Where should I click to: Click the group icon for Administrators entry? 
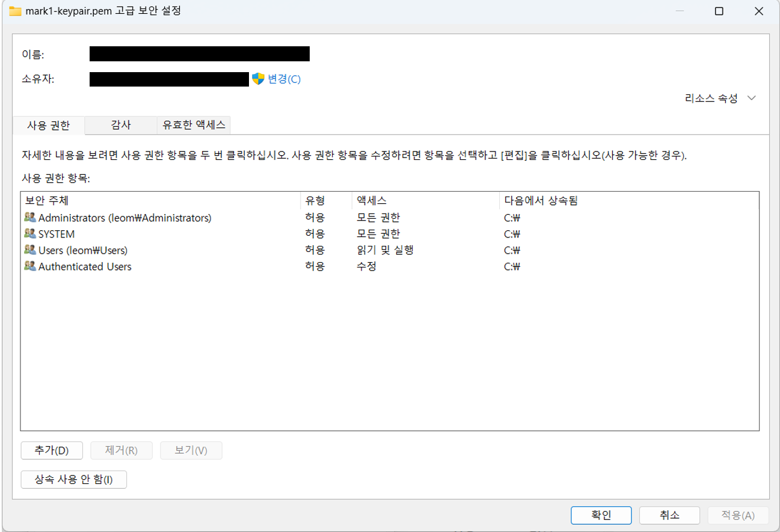coord(30,218)
